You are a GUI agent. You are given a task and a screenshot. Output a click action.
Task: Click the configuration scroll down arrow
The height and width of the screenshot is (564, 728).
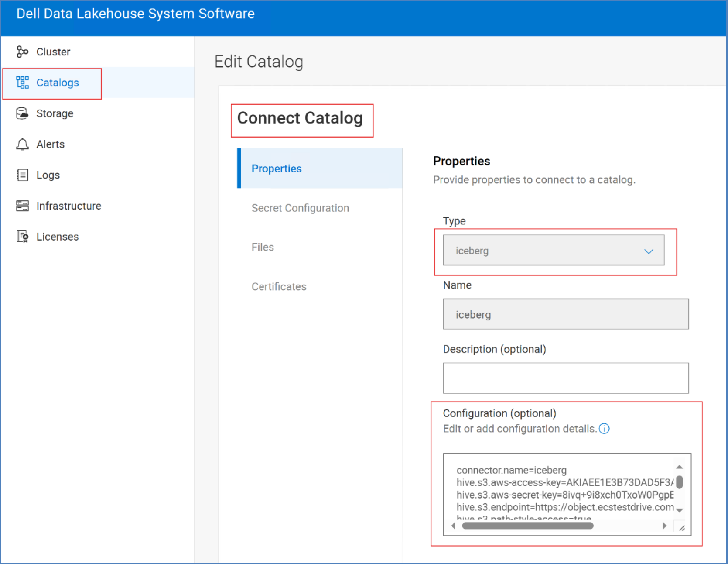679,510
